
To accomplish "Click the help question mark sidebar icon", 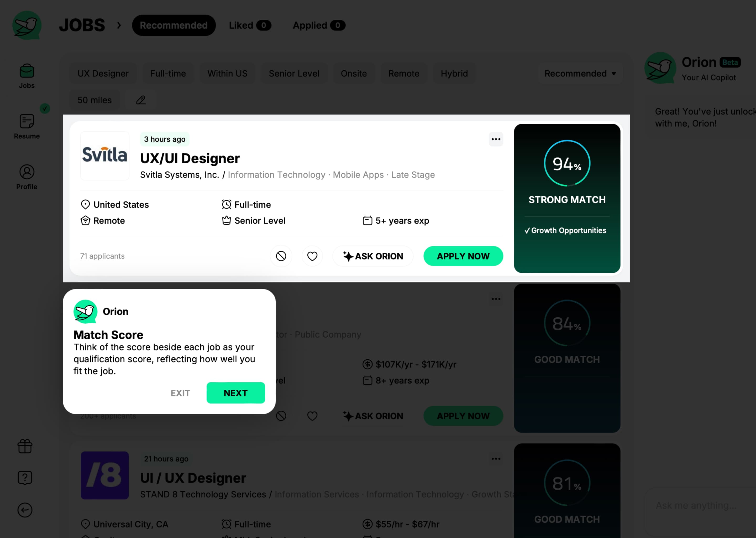I will (25, 477).
